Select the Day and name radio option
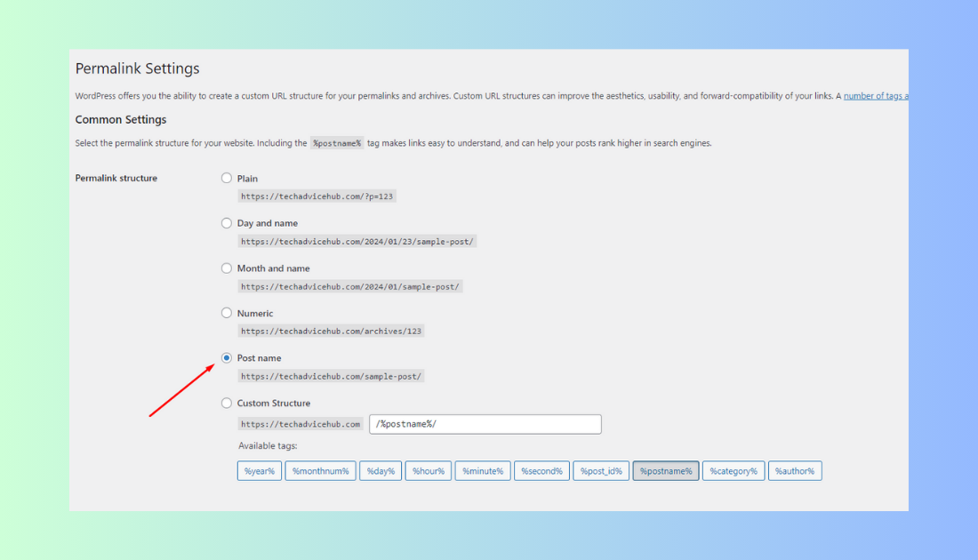Image resolution: width=978 pixels, height=560 pixels. 227,223
